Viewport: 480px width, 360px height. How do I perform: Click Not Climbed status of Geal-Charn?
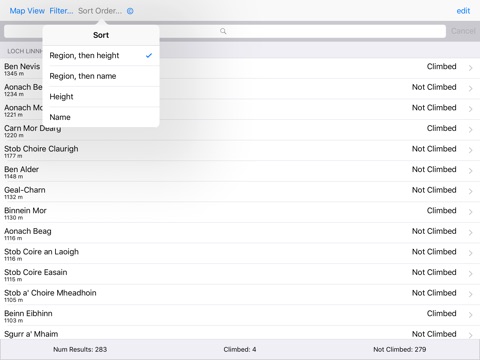point(434,190)
